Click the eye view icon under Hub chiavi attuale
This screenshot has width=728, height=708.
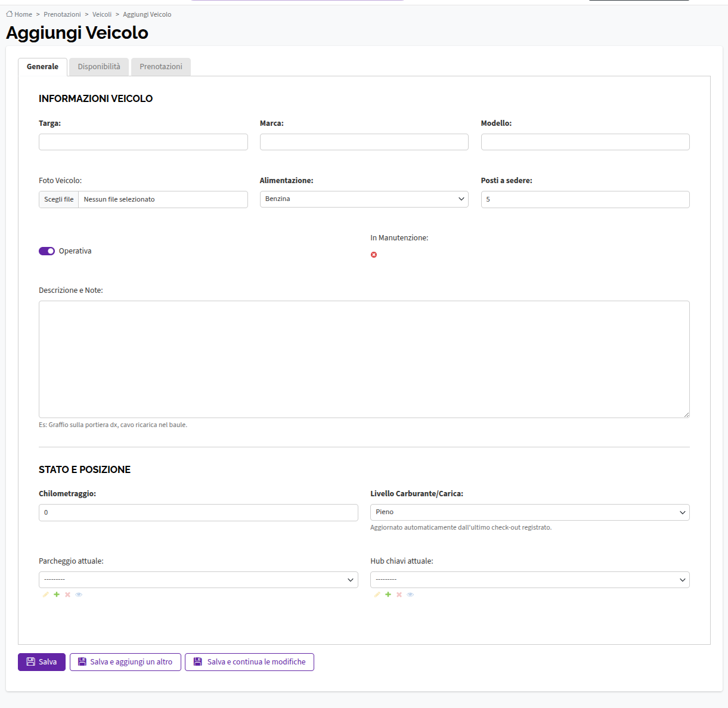tap(410, 595)
